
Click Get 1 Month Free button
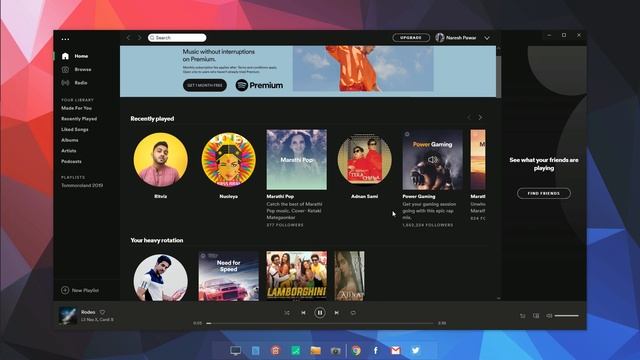(205, 85)
